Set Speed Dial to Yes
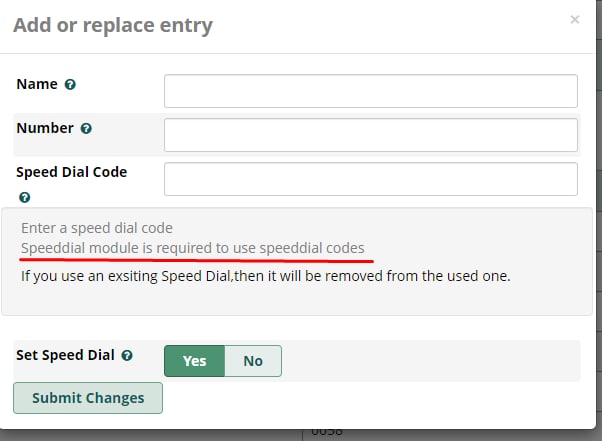Image resolution: width=602 pixels, height=441 pixels. [x=195, y=361]
